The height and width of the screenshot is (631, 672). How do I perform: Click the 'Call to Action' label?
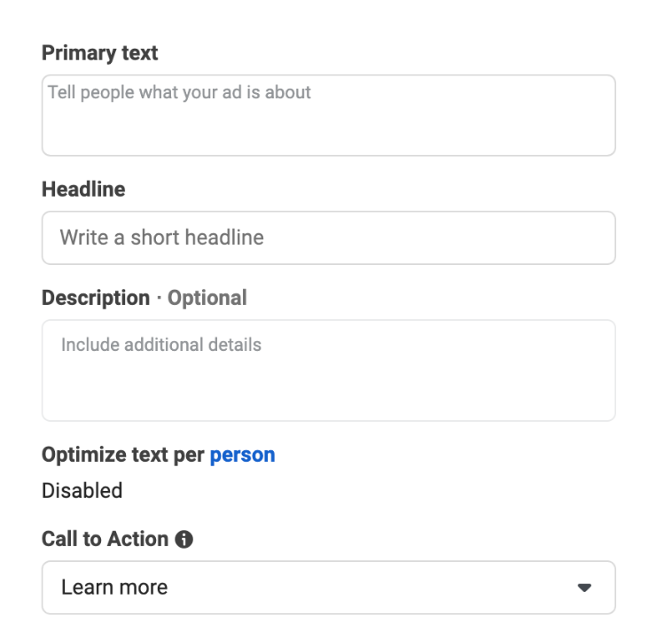click(105, 539)
